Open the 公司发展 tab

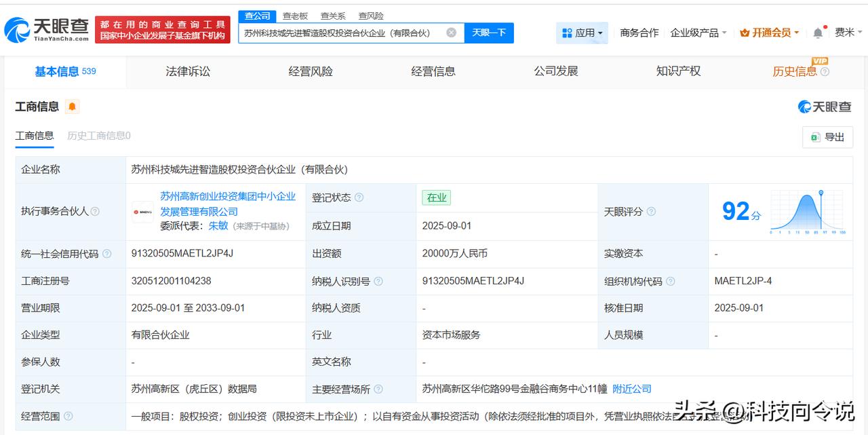click(x=556, y=71)
